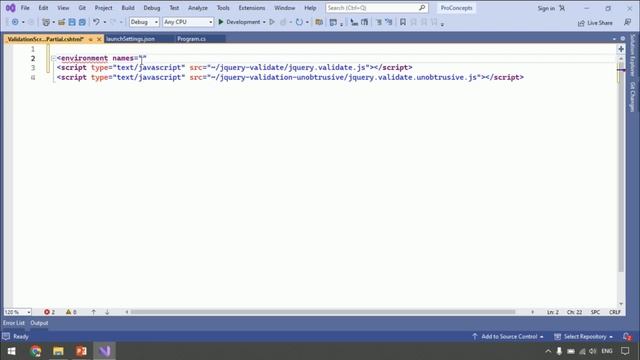Save the current file with Save icon
The image size is (640, 360).
click(72, 22)
